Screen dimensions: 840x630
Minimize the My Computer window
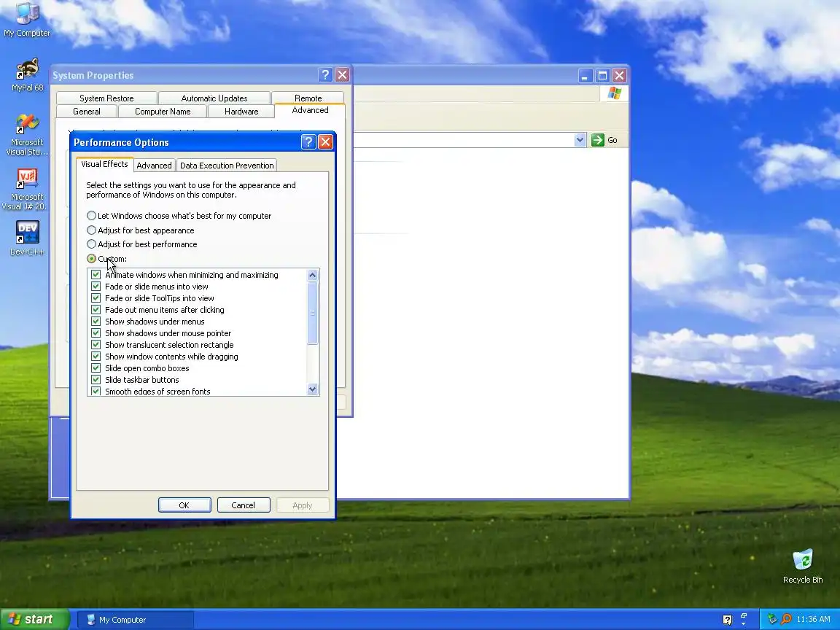pos(585,76)
